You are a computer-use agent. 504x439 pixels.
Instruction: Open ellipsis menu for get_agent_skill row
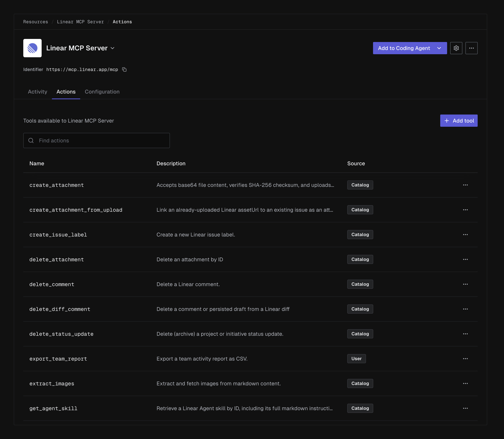(x=465, y=408)
